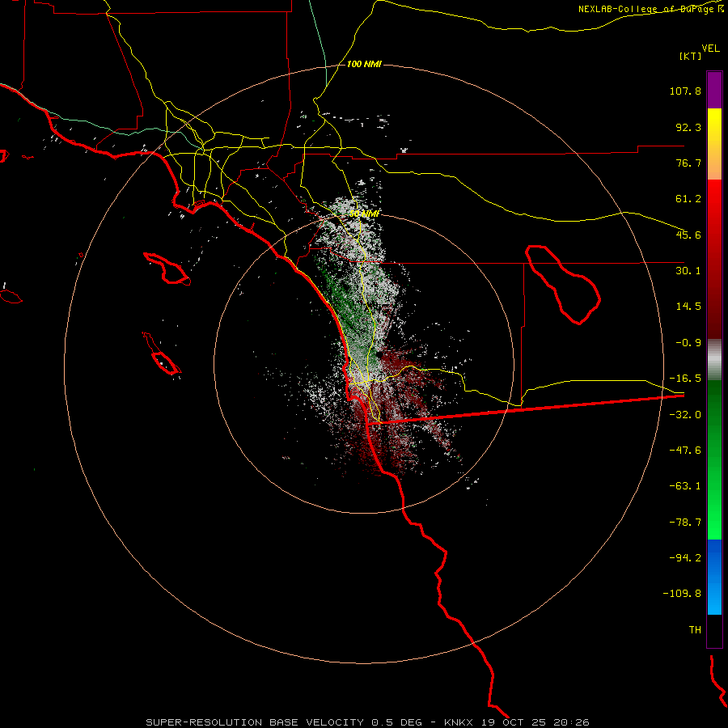
Task: Click the 61.2 velocity scale value
Action: pos(688,199)
